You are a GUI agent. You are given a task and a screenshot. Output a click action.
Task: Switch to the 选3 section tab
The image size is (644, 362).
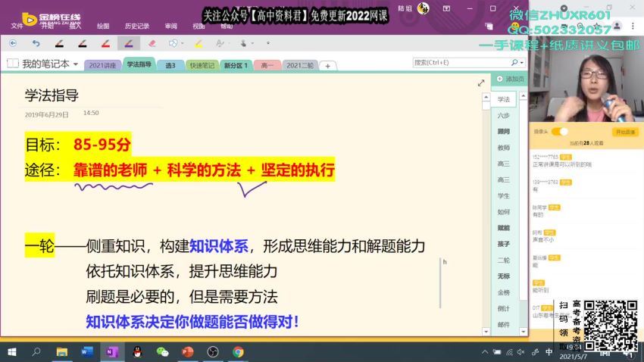(170, 66)
